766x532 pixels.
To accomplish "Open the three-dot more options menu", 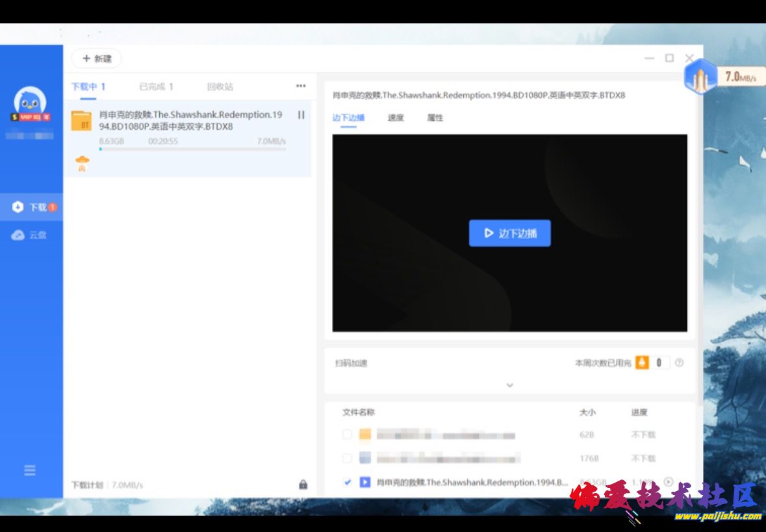I will [x=300, y=86].
